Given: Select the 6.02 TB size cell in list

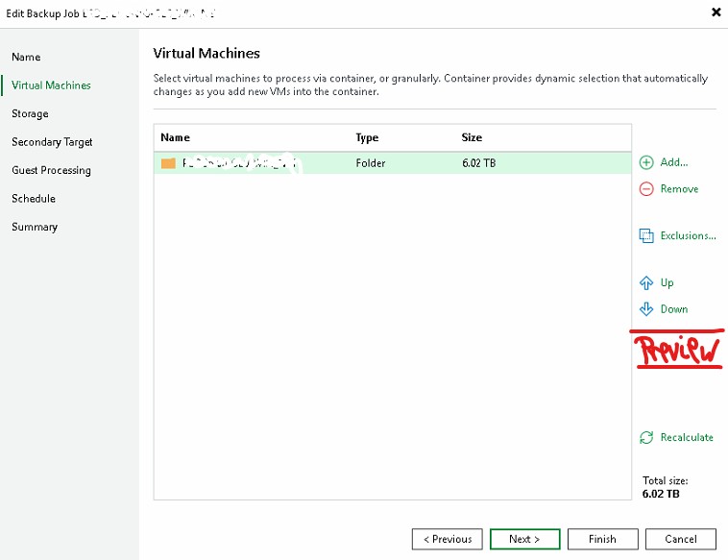Looking at the screenshot, I should click(478, 163).
